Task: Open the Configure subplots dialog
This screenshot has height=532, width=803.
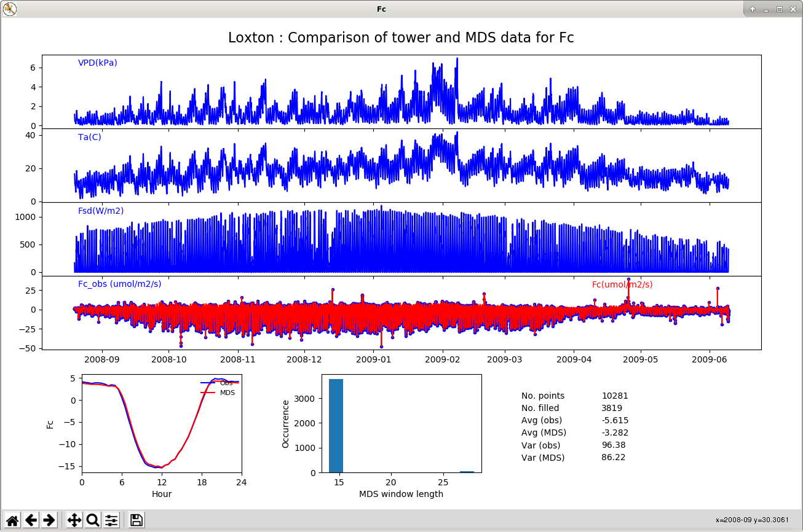Action: click(x=111, y=520)
